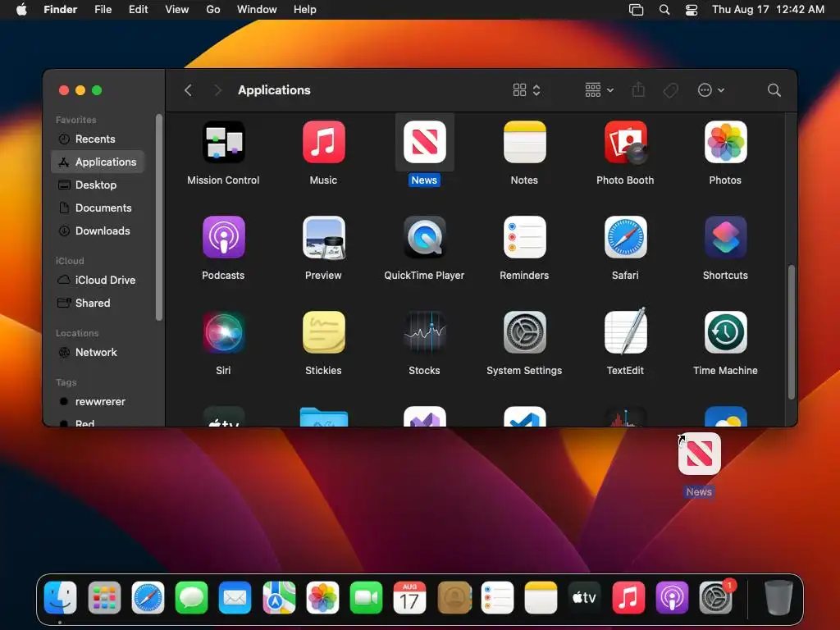Open the Window menu

pos(257,10)
